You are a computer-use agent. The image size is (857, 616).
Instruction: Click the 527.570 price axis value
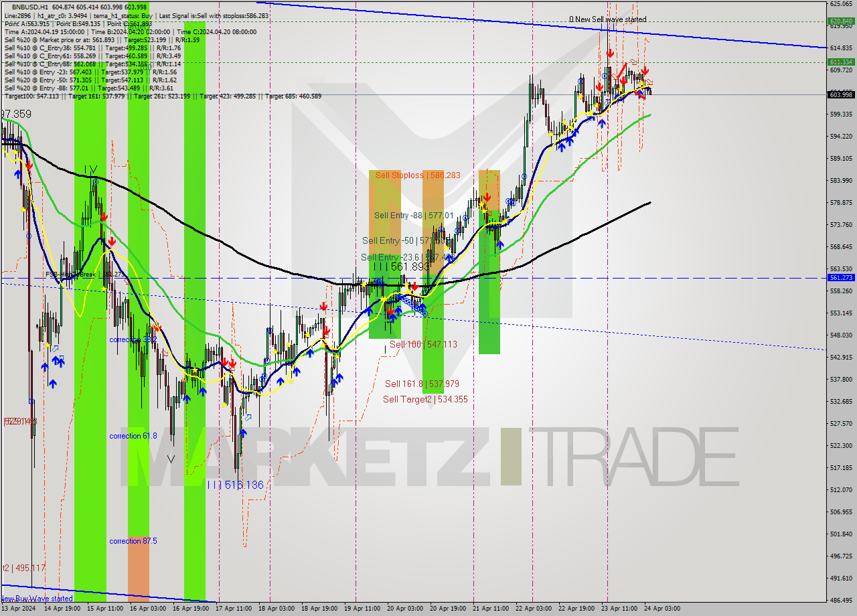coord(841,423)
